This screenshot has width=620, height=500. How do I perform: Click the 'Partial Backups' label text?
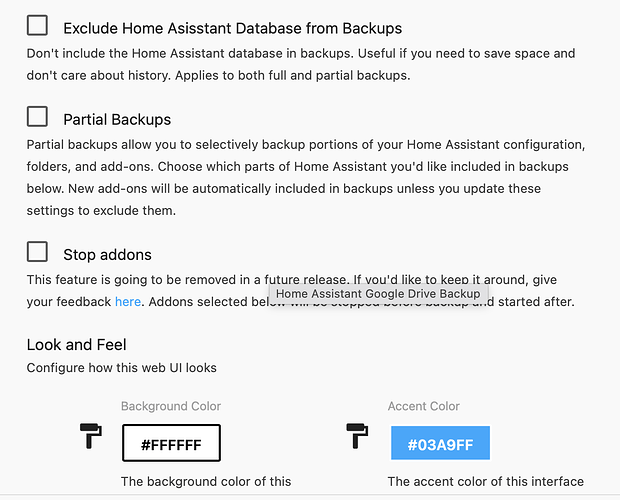pos(117,119)
